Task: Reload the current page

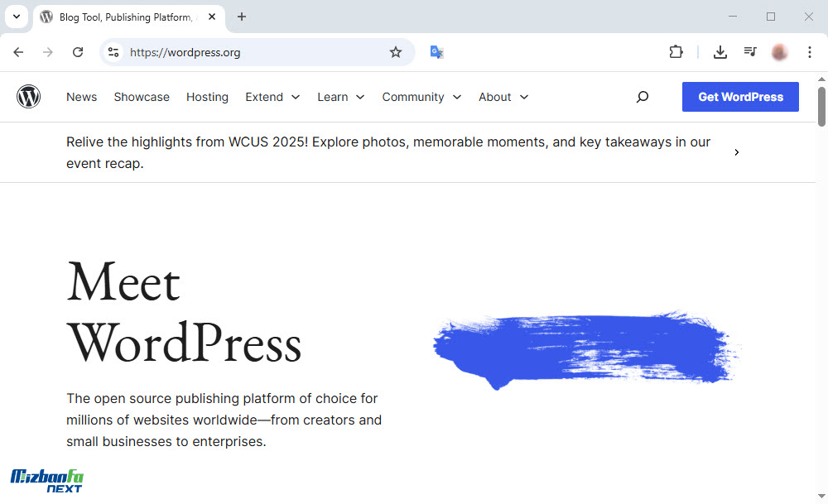Action: coord(78,52)
